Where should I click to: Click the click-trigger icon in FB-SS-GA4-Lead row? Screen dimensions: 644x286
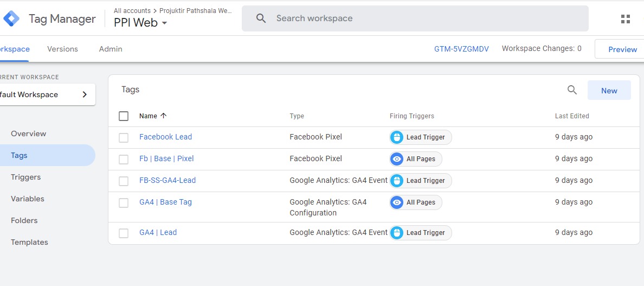coord(397,181)
